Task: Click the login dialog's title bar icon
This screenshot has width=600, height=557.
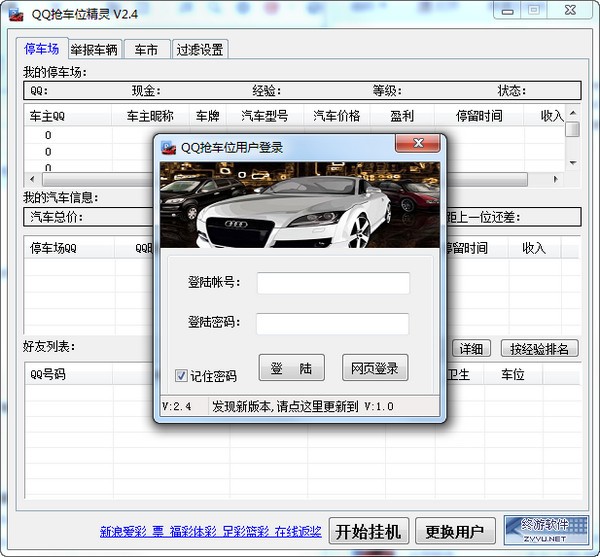Action: (x=168, y=147)
